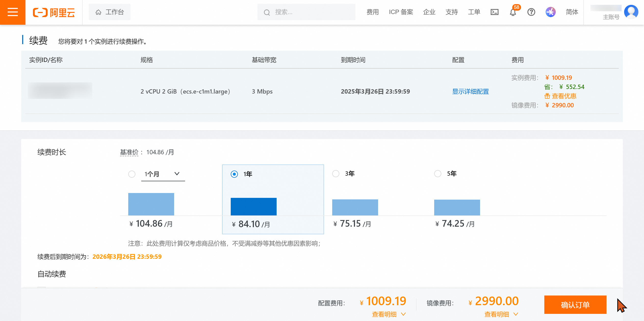Select the 3年 renewal duration
The width and height of the screenshot is (644, 321).
336,174
